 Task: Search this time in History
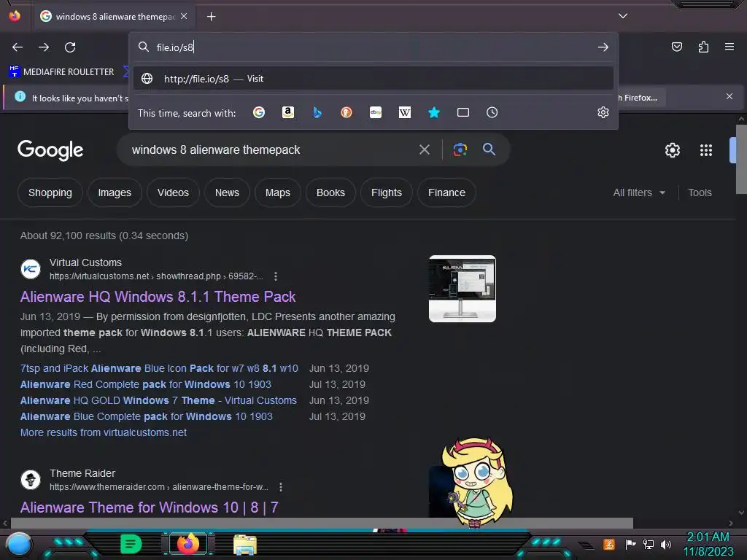point(492,112)
